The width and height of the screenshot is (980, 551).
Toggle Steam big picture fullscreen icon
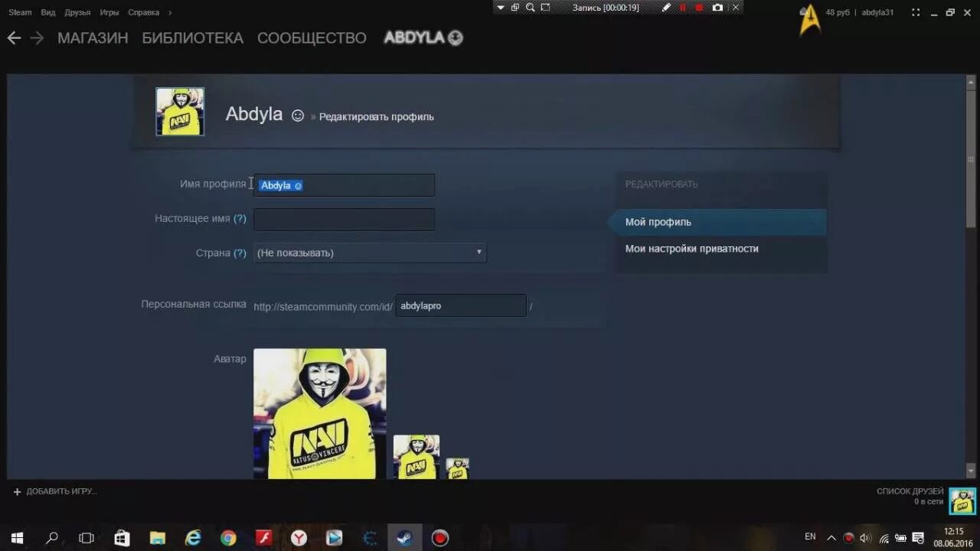coord(915,12)
